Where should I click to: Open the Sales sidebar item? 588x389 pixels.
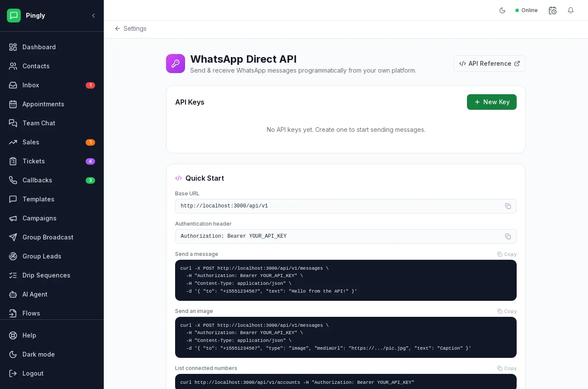52,142
